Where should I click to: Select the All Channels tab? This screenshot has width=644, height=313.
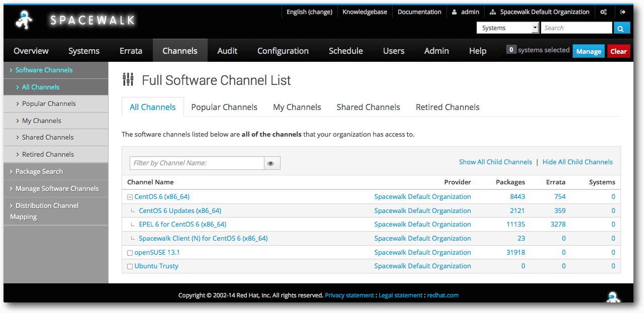[153, 107]
